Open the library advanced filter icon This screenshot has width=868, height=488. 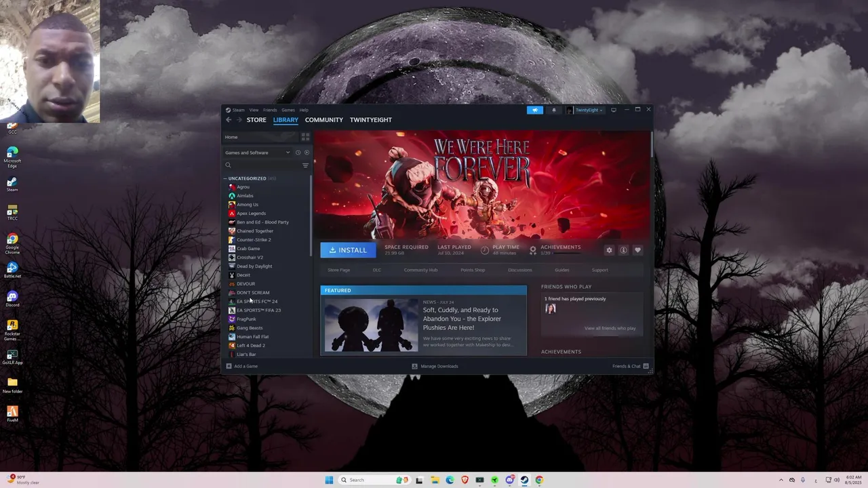click(x=305, y=165)
